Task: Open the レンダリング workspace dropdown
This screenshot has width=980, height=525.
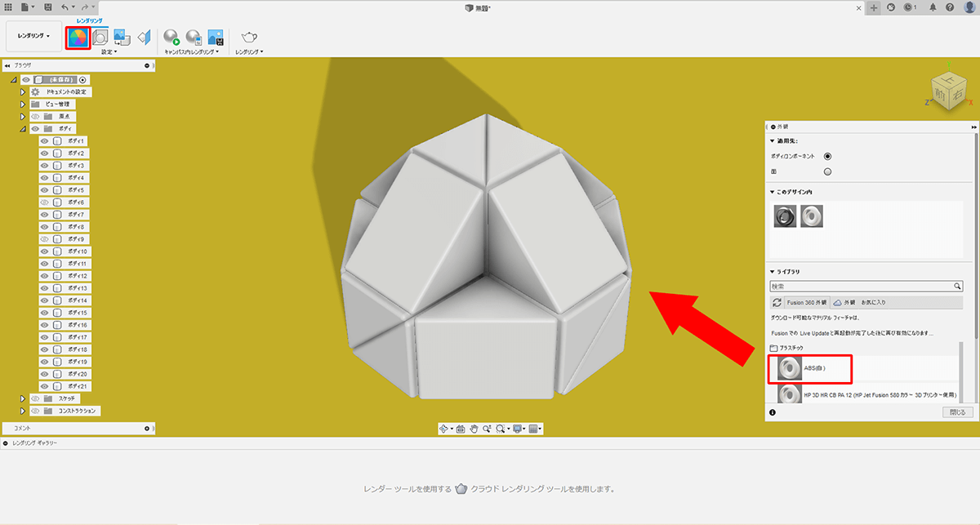Action: pyautogui.click(x=34, y=37)
